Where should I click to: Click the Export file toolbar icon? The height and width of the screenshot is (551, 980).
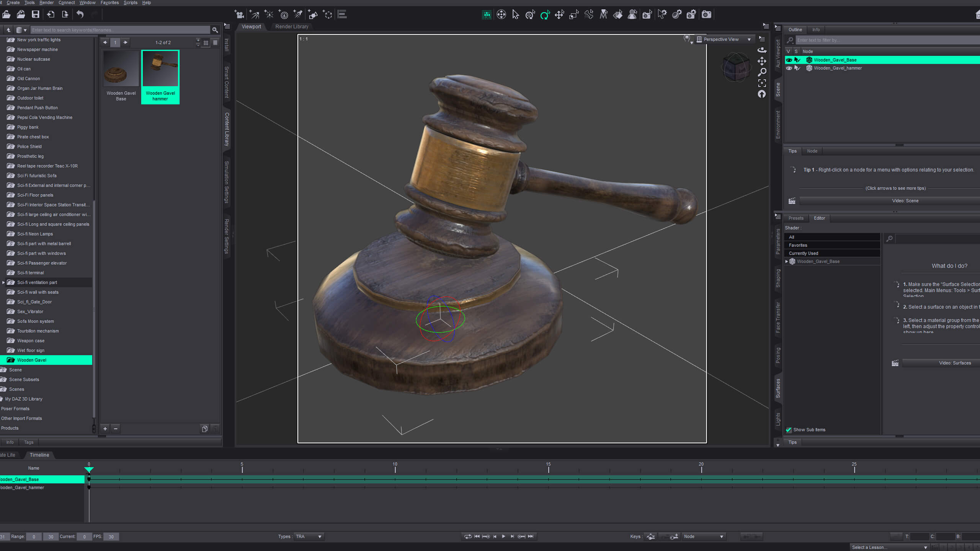65,15
